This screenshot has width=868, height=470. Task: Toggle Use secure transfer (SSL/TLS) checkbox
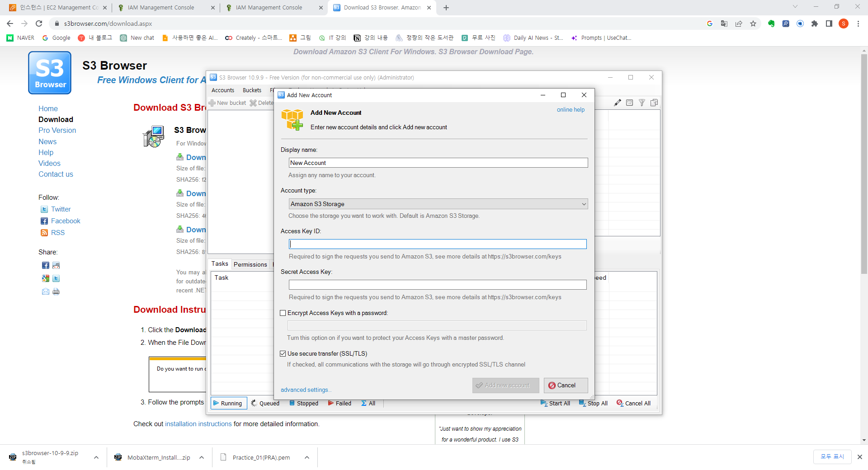283,353
